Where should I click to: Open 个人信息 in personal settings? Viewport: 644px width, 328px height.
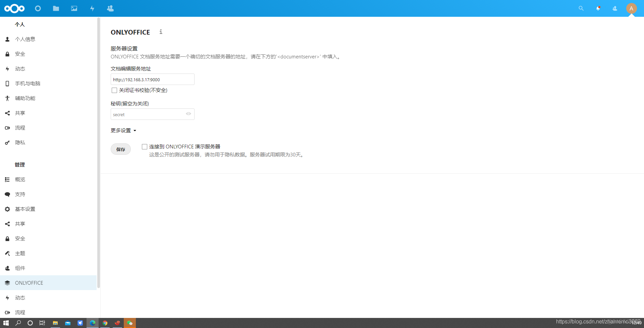pyautogui.click(x=48, y=39)
